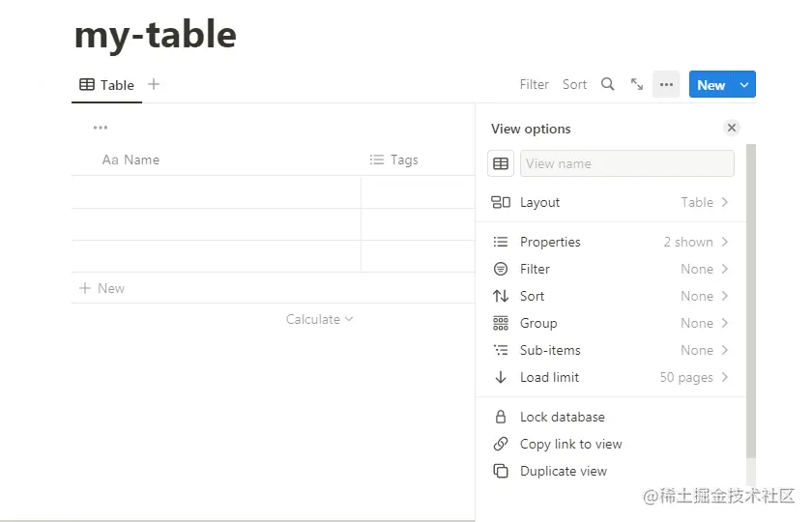Switch to the Table tab
Screen dimensions: 812x522
click(107, 84)
